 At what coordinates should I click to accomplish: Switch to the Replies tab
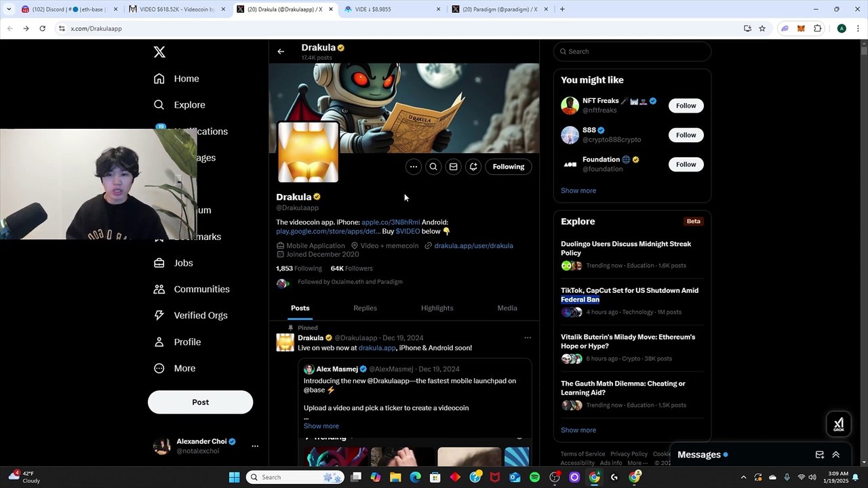(365, 308)
